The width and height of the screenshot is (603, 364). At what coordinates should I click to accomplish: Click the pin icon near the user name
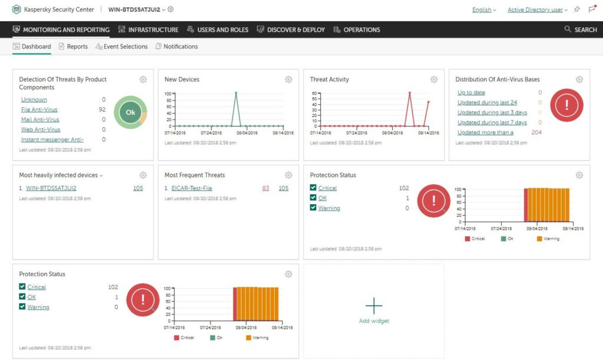tap(578, 9)
